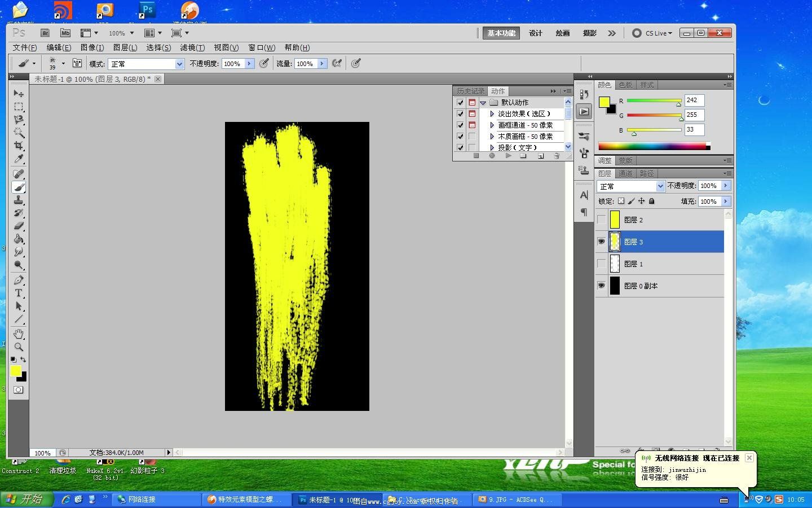Select the Smudge tool
812x508 pixels.
coord(19,252)
